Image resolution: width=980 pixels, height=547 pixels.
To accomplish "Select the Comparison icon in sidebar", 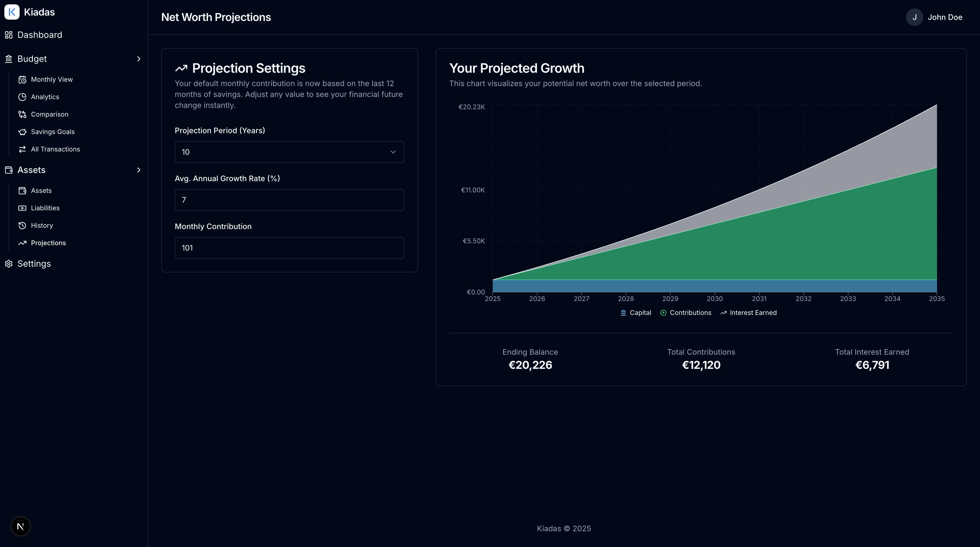I will click(22, 114).
